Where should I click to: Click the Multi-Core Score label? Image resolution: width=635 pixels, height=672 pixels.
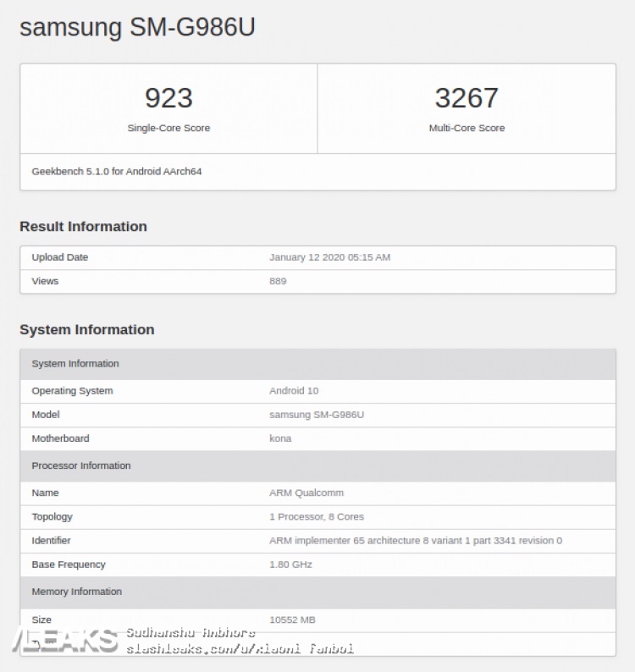pyautogui.click(x=467, y=128)
